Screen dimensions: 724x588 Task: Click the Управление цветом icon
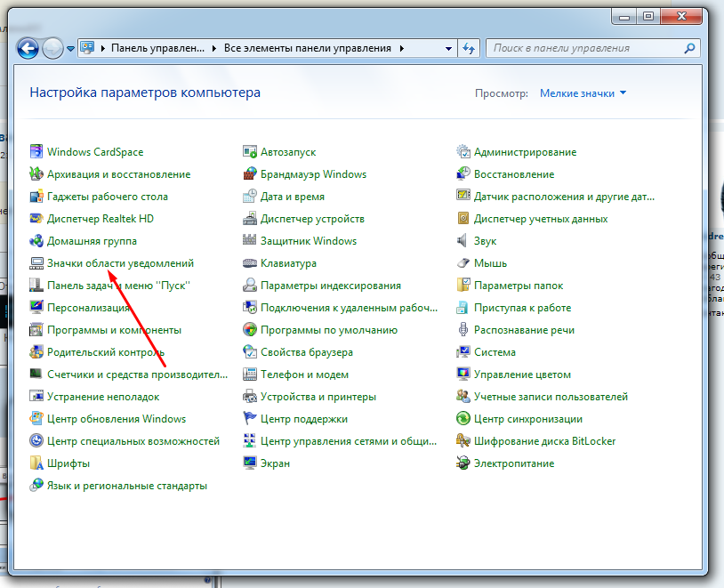pos(463,375)
